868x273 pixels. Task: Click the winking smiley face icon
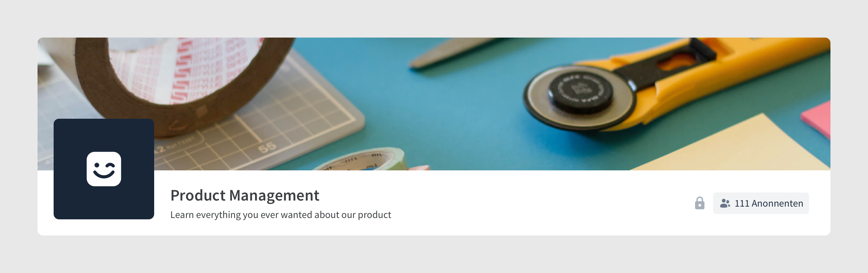coord(104,169)
